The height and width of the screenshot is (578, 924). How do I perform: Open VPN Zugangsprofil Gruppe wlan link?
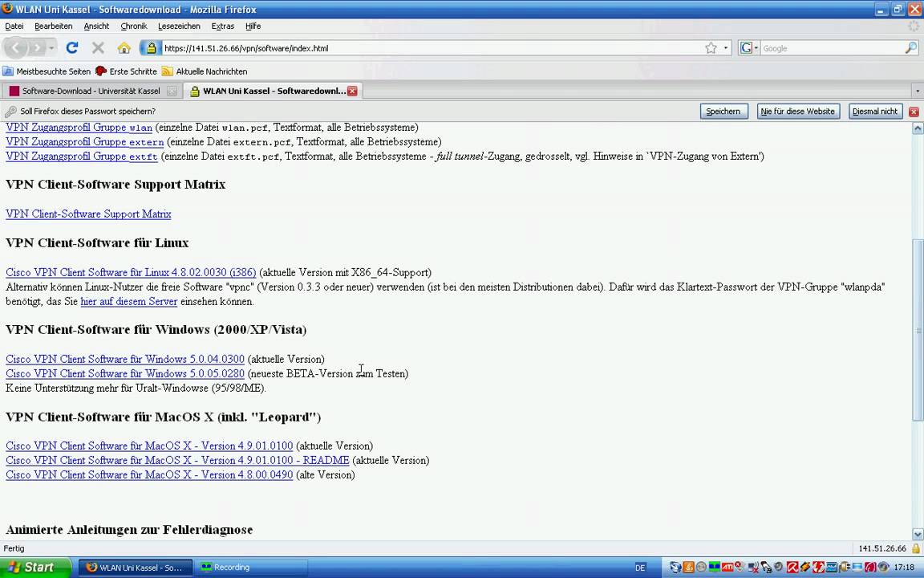pyautogui.click(x=79, y=128)
